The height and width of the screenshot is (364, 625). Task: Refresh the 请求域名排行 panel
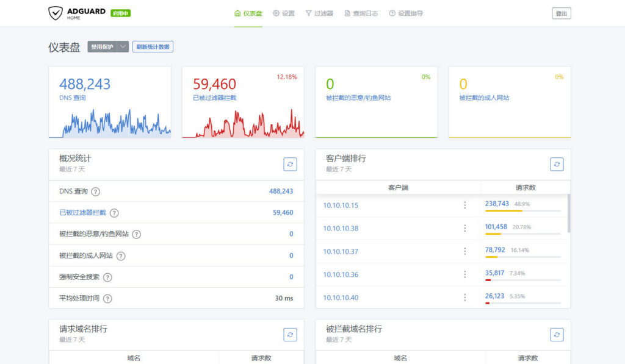(290, 334)
